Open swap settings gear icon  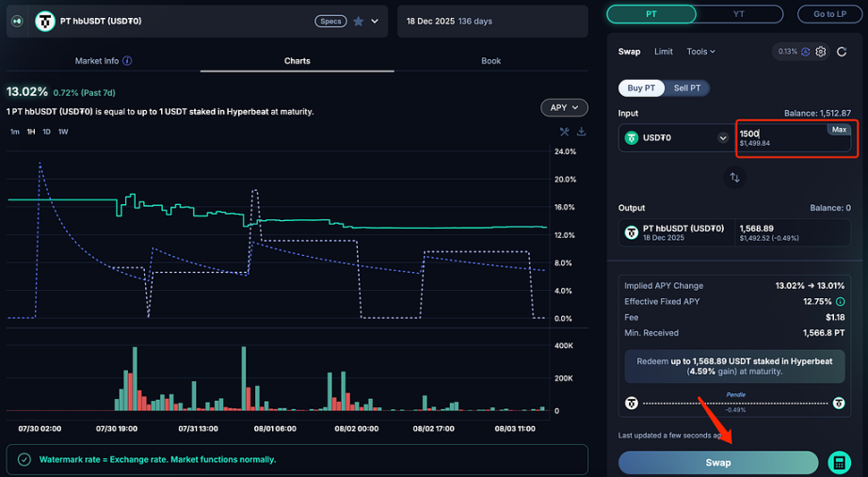pyautogui.click(x=821, y=52)
